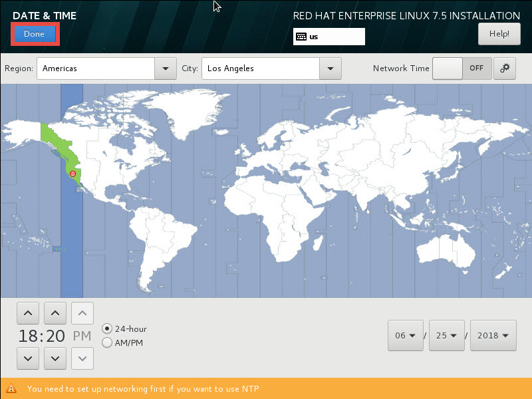Decrease the hour with the down arrow

point(27,358)
